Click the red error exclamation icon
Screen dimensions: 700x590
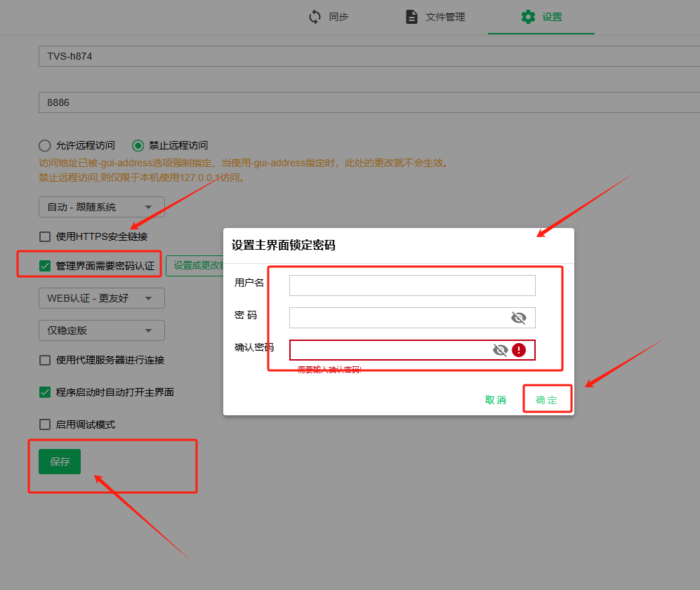pyautogui.click(x=519, y=350)
